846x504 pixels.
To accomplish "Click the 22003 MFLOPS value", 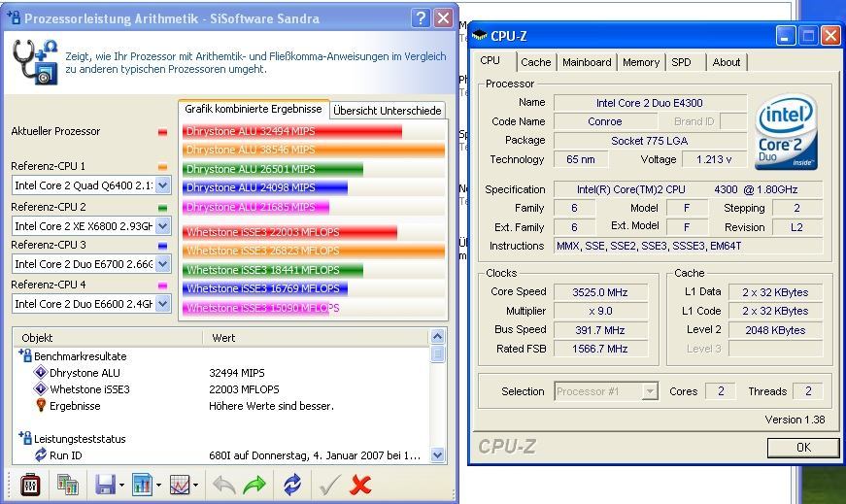I will 244,389.
